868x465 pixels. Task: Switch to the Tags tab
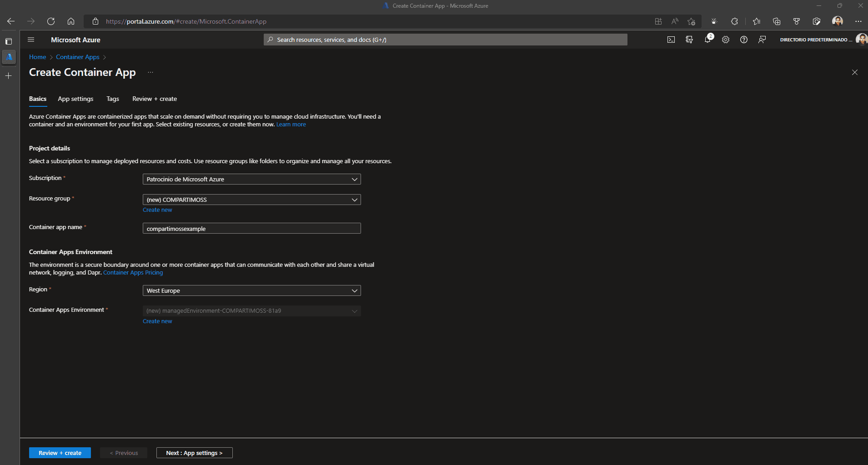pos(113,99)
